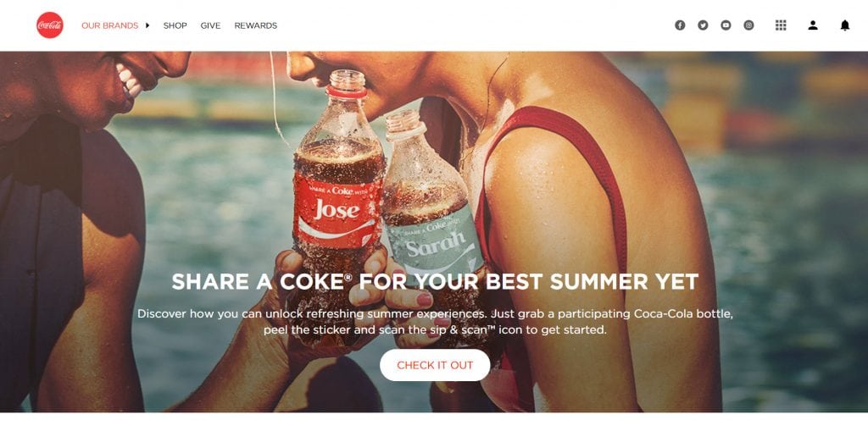Open the user account profile icon

pos(813,25)
